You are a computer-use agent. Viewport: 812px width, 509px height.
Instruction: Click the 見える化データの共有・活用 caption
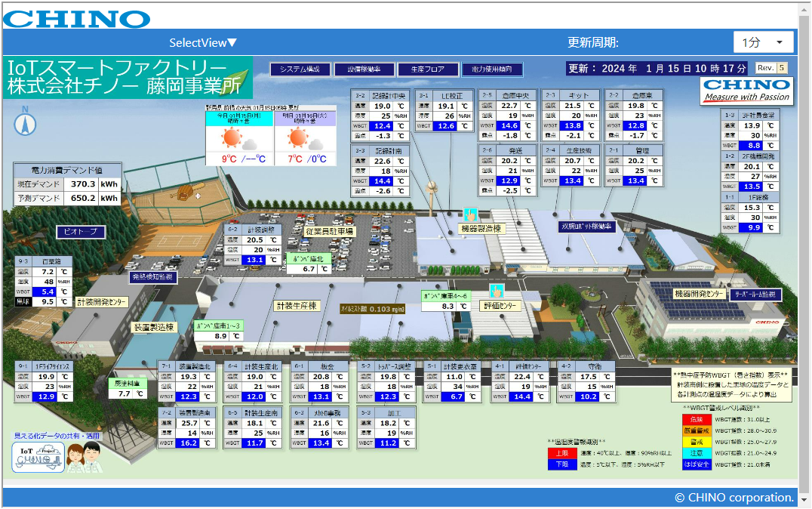(57, 436)
